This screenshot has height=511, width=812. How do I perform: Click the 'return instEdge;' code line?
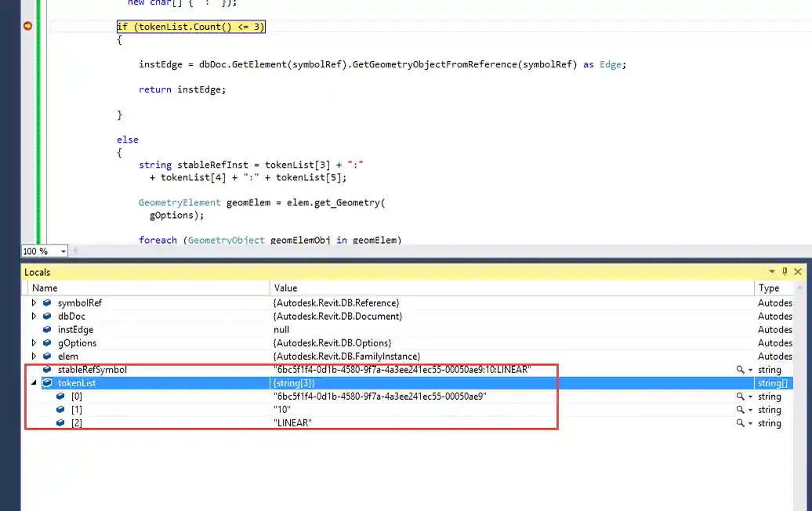tap(182, 89)
